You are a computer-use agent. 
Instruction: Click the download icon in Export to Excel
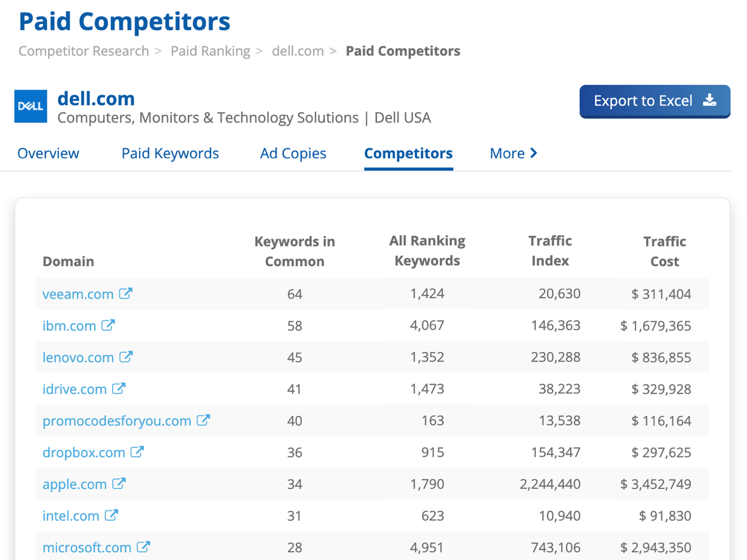[x=710, y=100]
